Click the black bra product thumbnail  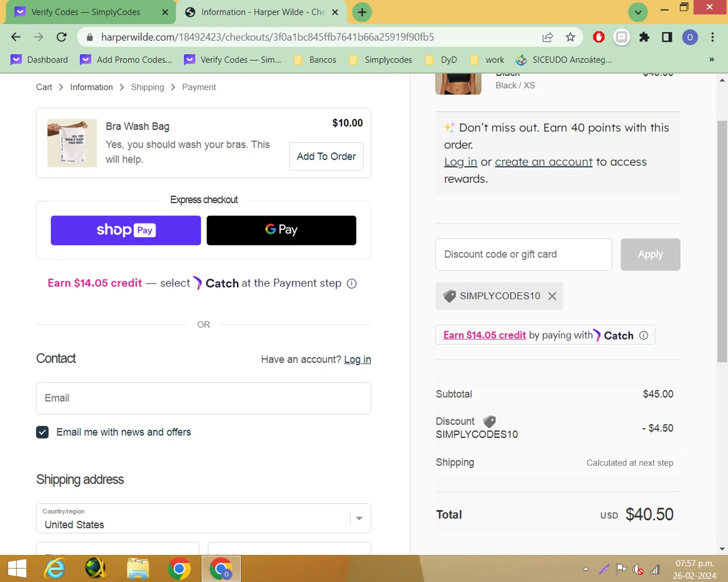458,84
